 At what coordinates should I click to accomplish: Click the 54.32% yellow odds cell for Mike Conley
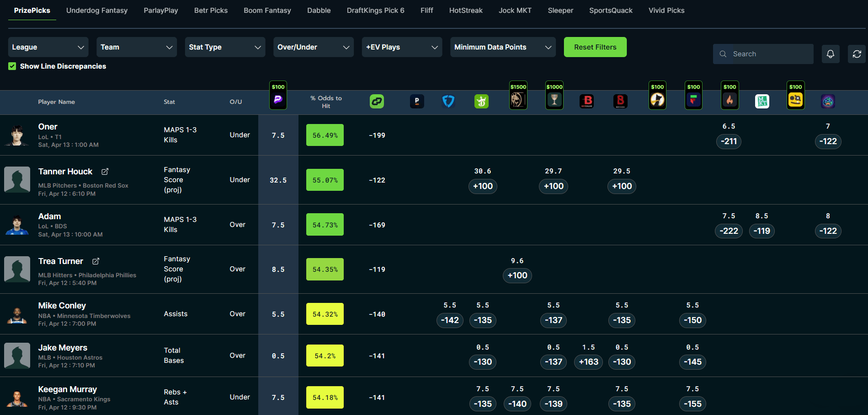point(325,314)
